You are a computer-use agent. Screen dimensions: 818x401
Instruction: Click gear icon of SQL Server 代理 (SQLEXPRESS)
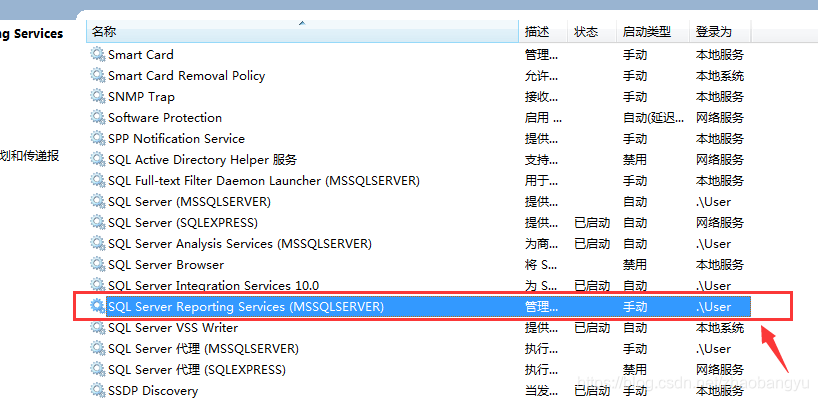pyautogui.click(x=98, y=369)
